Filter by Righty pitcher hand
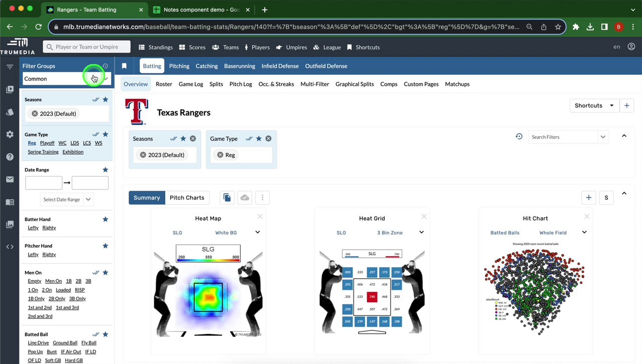This screenshot has width=642, height=364. pos(49,254)
